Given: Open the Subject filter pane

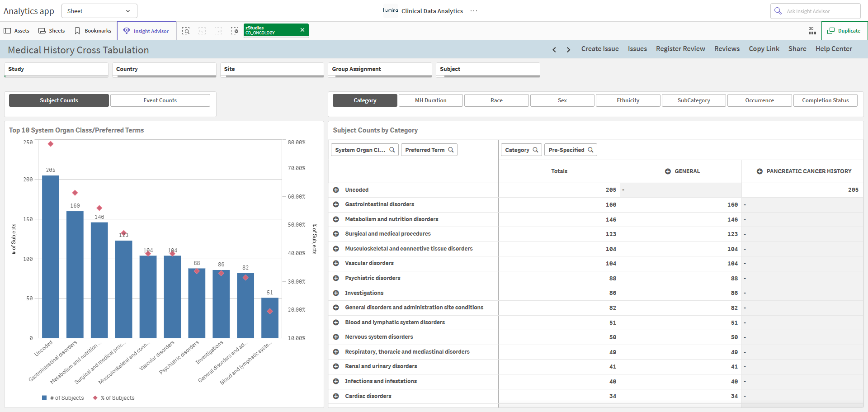Looking at the screenshot, I should [x=488, y=70].
